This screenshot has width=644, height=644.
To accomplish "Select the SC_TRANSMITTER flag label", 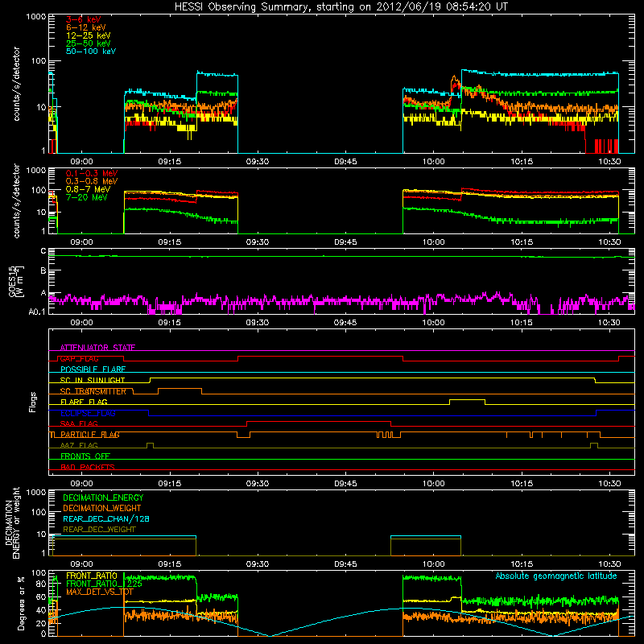I will click(x=93, y=391).
